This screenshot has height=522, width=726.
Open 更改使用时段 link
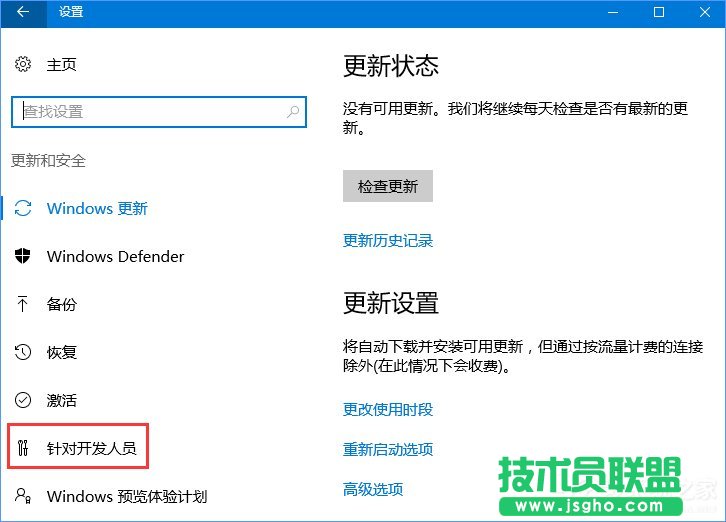[x=388, y=409]
